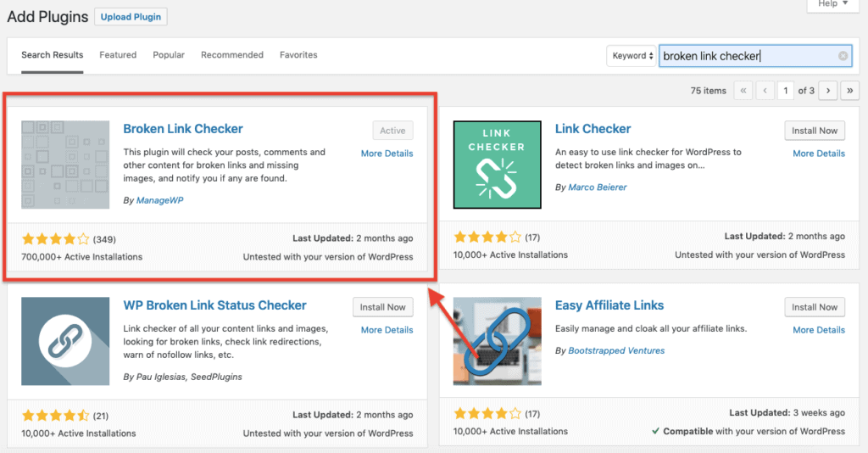The height and width of the screenshot is (453, 868).
Task: Open the Favorites tab
Action: 298,55
